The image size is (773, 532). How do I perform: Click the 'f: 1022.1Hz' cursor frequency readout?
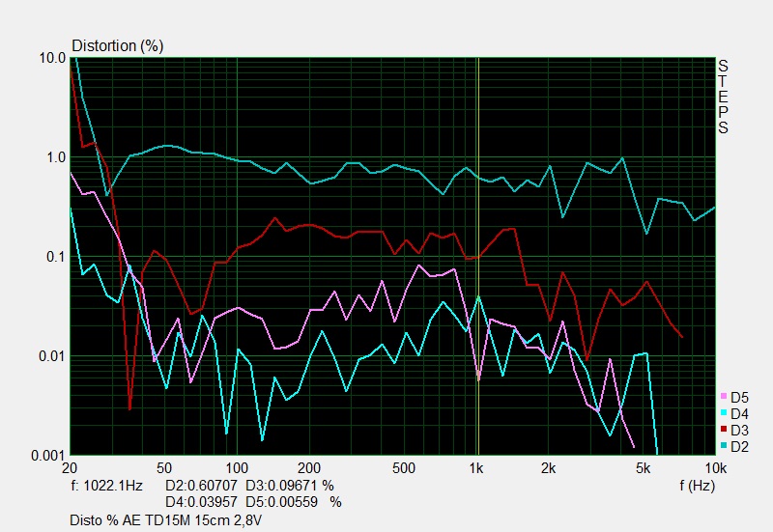pos(106,486)
